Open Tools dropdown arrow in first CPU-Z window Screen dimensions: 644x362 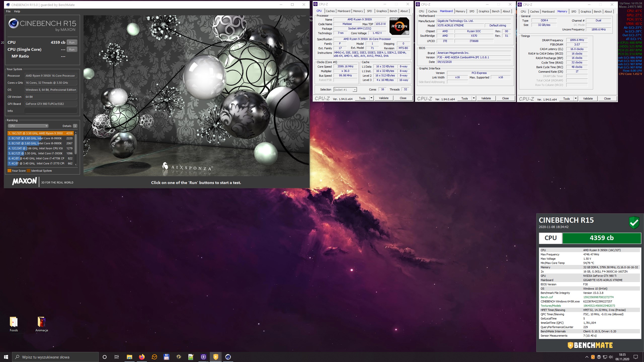371,98
